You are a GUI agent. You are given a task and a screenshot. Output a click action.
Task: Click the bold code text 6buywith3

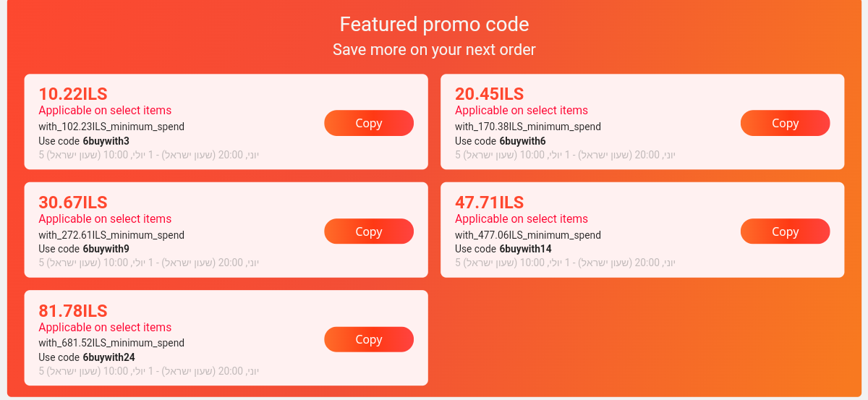point(106,141)
